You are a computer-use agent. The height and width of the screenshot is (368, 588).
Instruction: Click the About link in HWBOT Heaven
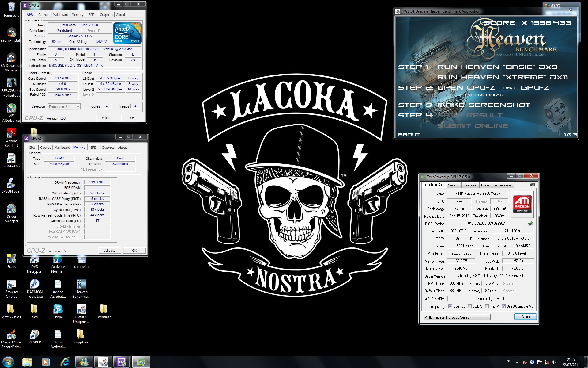click(x=409, y=135)
